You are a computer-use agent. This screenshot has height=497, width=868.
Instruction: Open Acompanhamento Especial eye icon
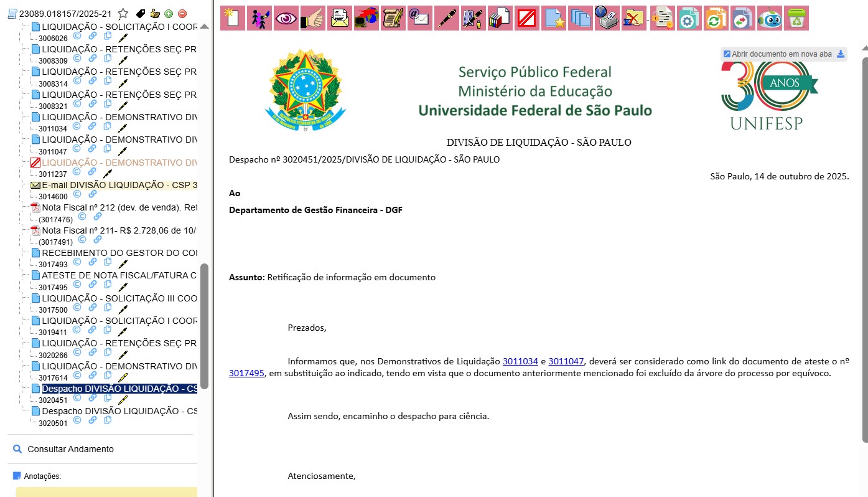[x=286, y=18]
